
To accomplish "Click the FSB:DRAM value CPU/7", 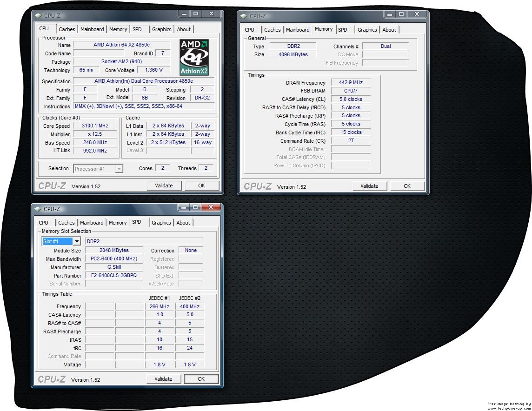I will 351,91.
